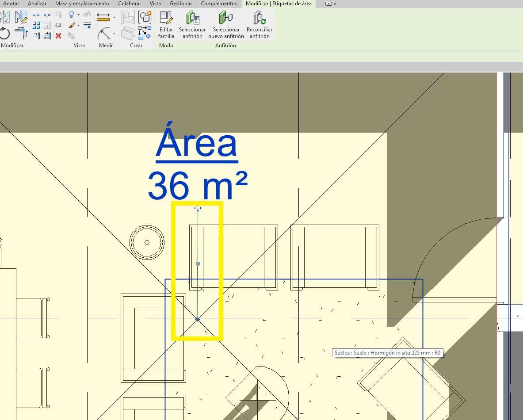Open the Medir panel title
The image size is (523, 420).
coord(106,46)
